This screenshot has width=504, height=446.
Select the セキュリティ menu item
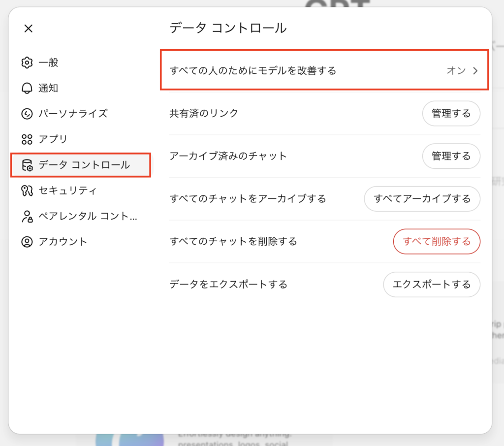tap(67, 191)
